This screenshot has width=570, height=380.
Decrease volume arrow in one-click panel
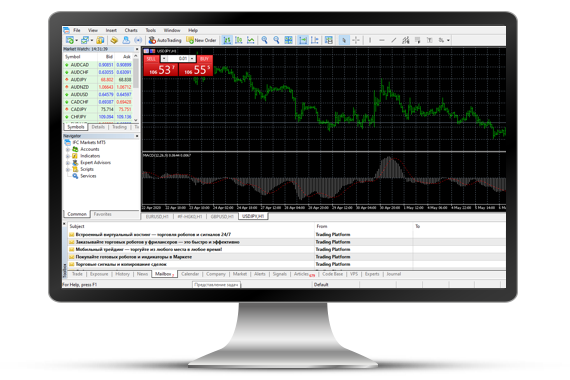pyautogui.click(x=164, y=59)
